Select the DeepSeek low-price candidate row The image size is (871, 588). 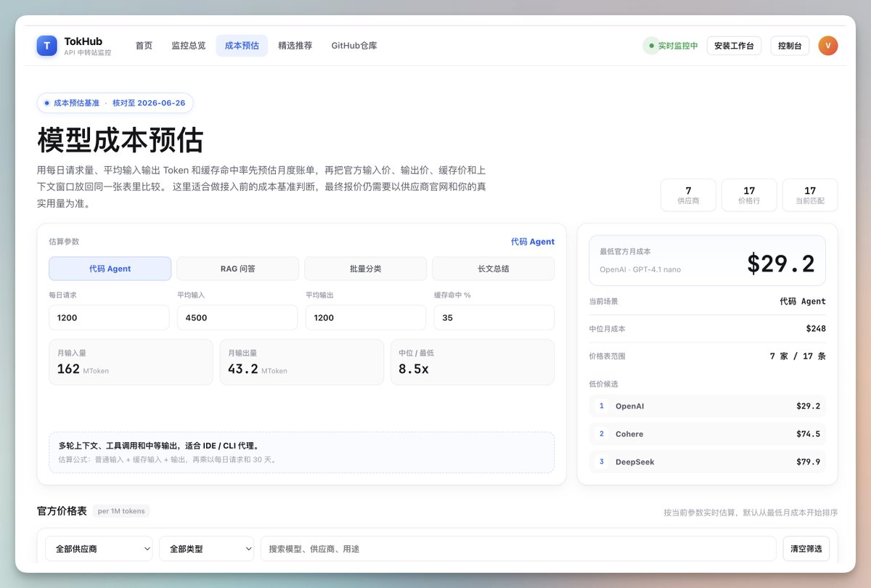707,462
